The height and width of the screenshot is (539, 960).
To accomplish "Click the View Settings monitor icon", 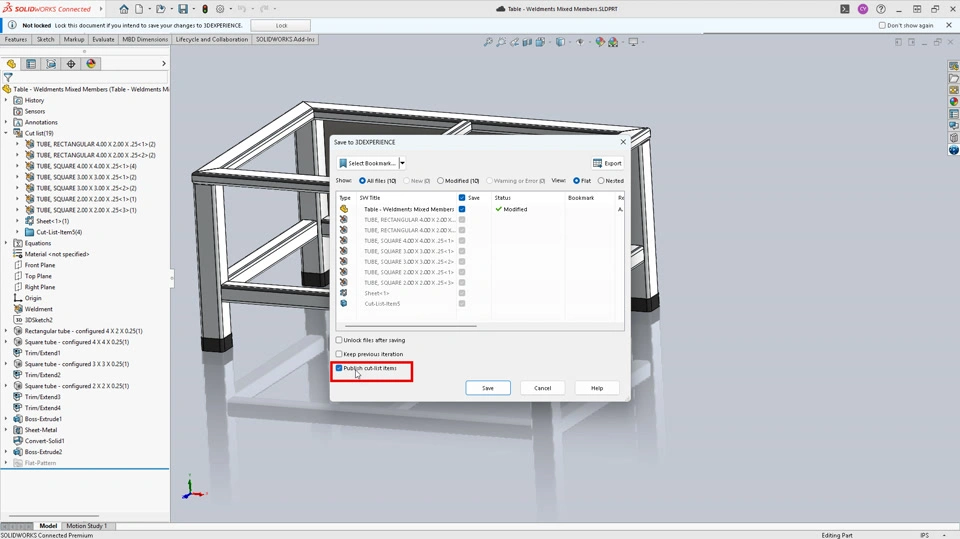I will (x=633, y=42).
